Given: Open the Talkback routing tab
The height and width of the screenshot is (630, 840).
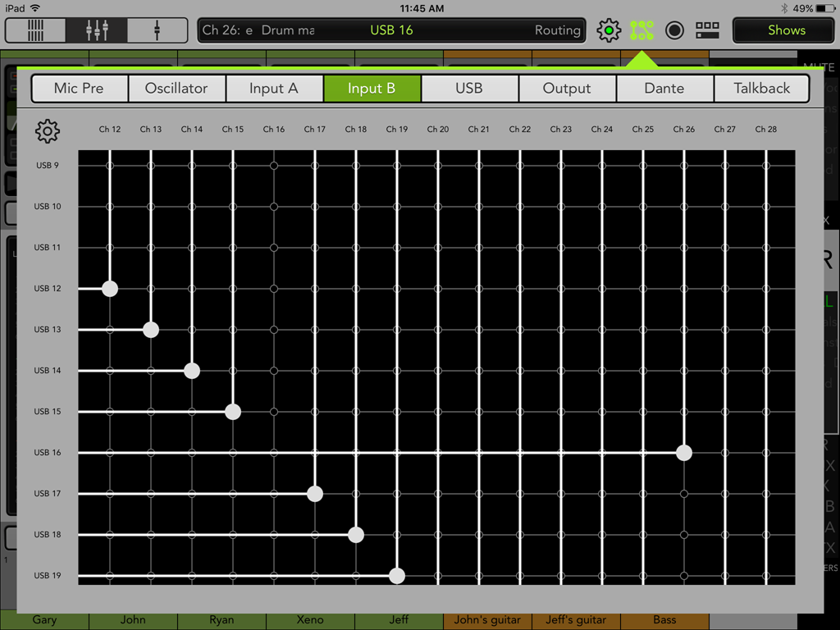Looking at the screenshot, I should [761, 89].
